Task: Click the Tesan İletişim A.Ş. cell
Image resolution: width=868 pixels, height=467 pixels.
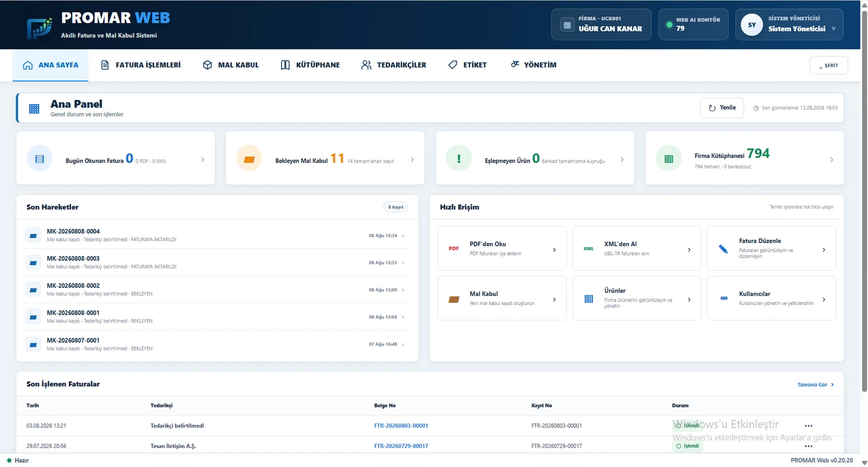Action: pos(173,446)
